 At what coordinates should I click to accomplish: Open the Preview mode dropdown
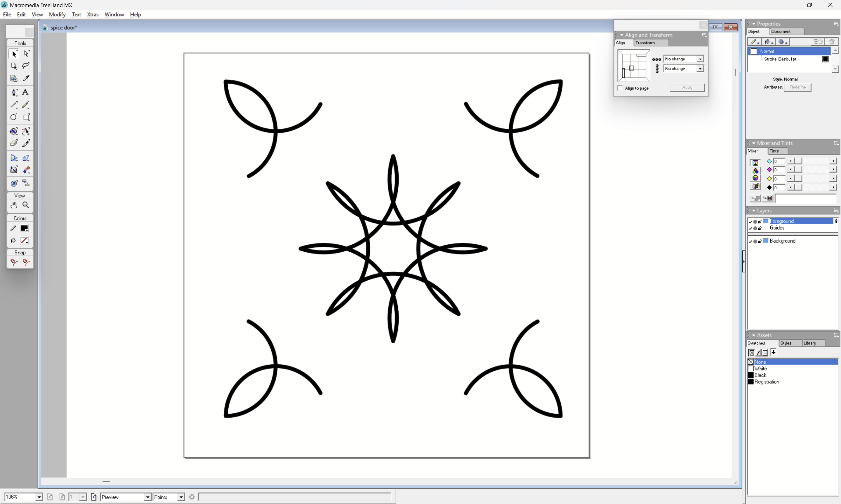pyautogui.click(x=147, y=497)
